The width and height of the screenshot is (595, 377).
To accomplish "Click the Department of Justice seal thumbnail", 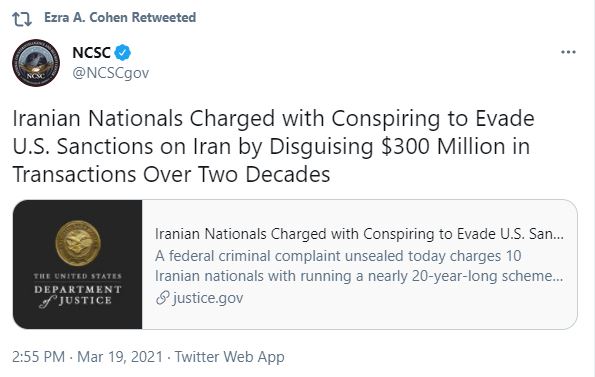I will (x=77, y=264).
